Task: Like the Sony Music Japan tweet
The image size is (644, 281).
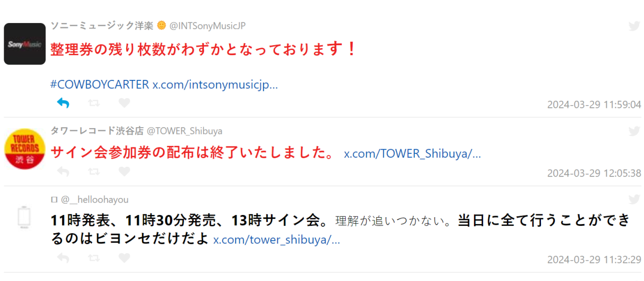Action: click(124, 103)
